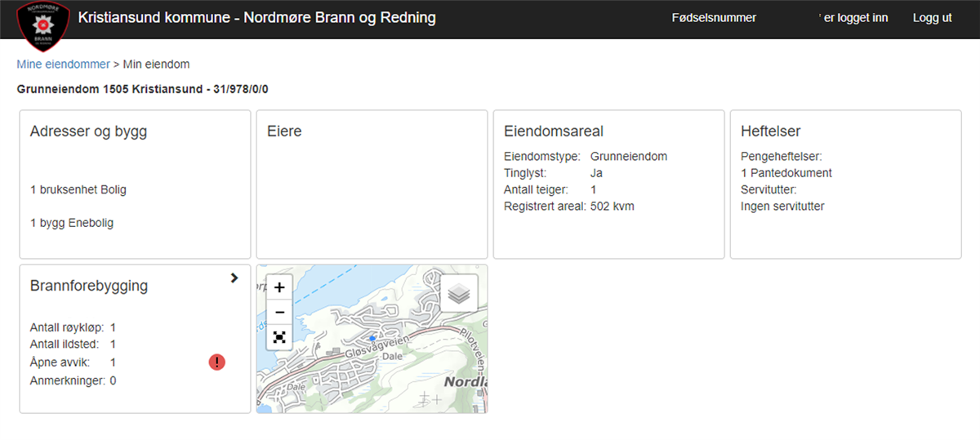
Task: Click 'Ingen servitutter' entry
Action: pos(782,207)
